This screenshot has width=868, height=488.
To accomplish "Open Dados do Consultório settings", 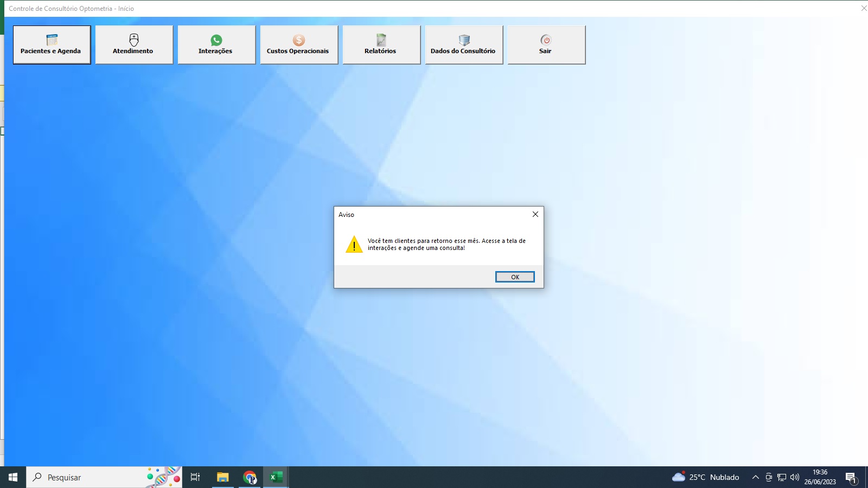I will point(464,45).
